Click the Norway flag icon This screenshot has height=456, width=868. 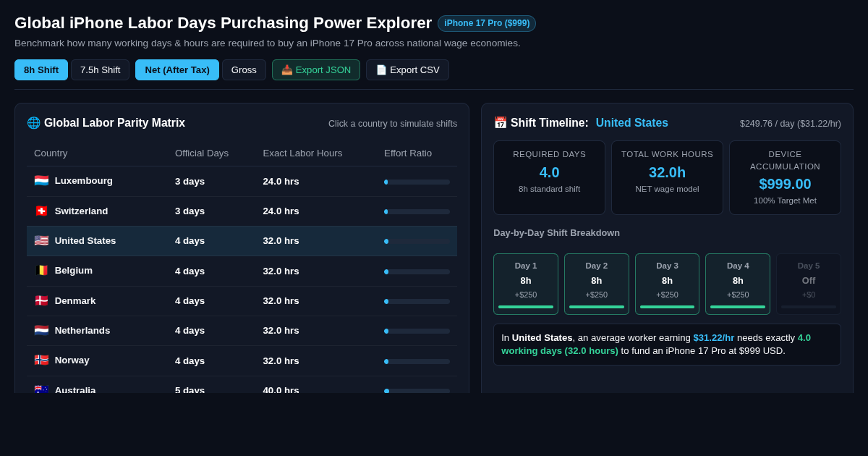point(41,360)
